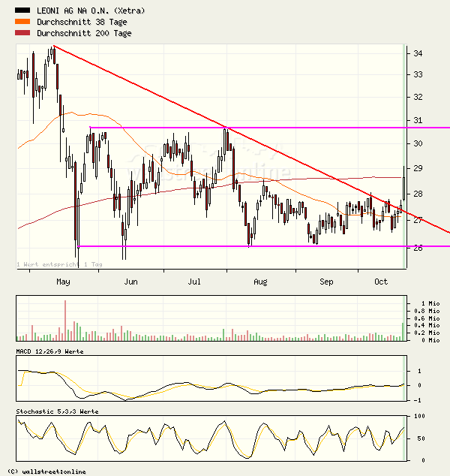Click the Oct label on the time axis
The image size is (450, 476).
(381, 282)
